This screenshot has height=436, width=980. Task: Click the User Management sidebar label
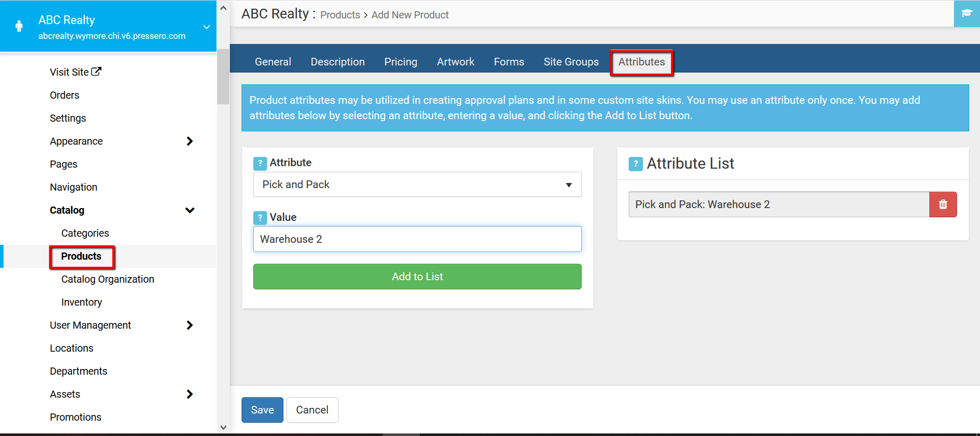coord(90,325)
